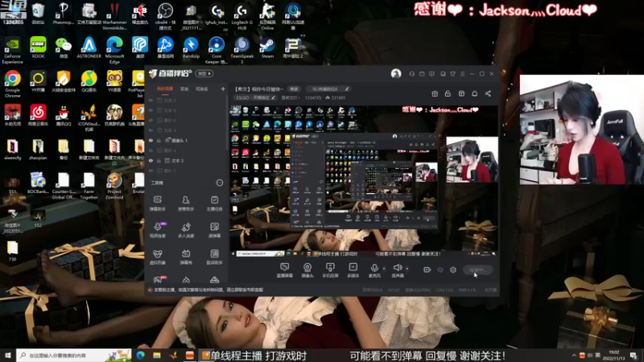Click the headset customer service icon
The height and width of the screenshot is (362, 644).
click(x=411, y=74)
